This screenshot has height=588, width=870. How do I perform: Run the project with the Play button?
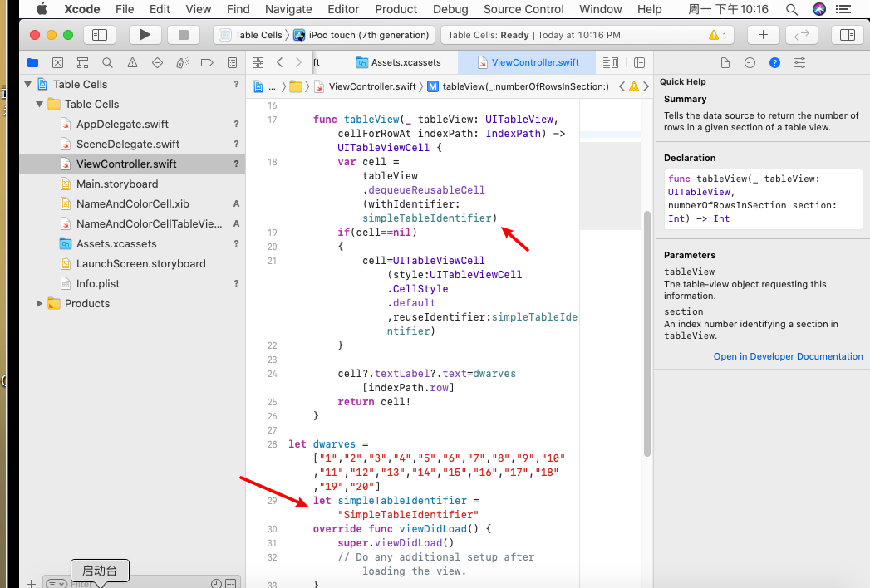point(145,35)
